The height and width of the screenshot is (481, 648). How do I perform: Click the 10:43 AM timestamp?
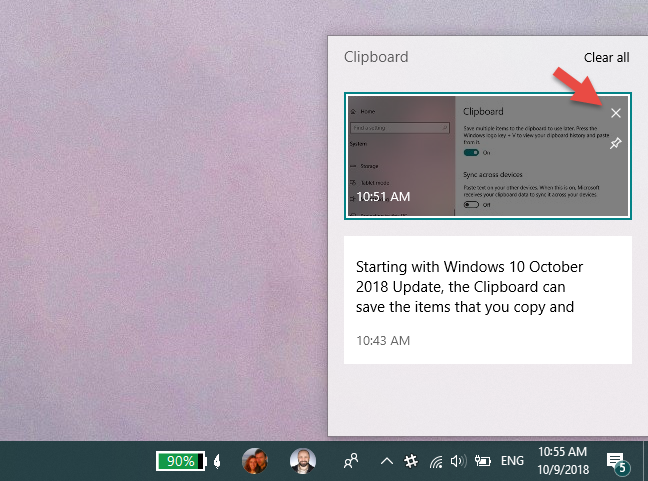pyautogui.click(x=383, y=341)
